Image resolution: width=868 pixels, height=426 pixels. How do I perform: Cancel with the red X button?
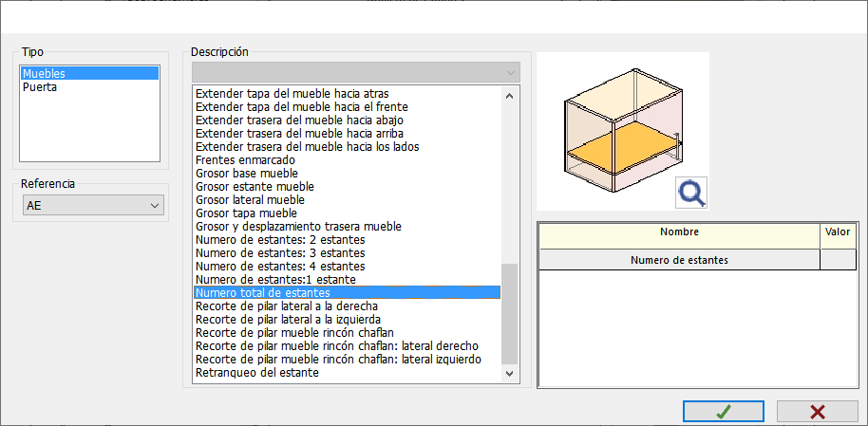pos(817,412)
